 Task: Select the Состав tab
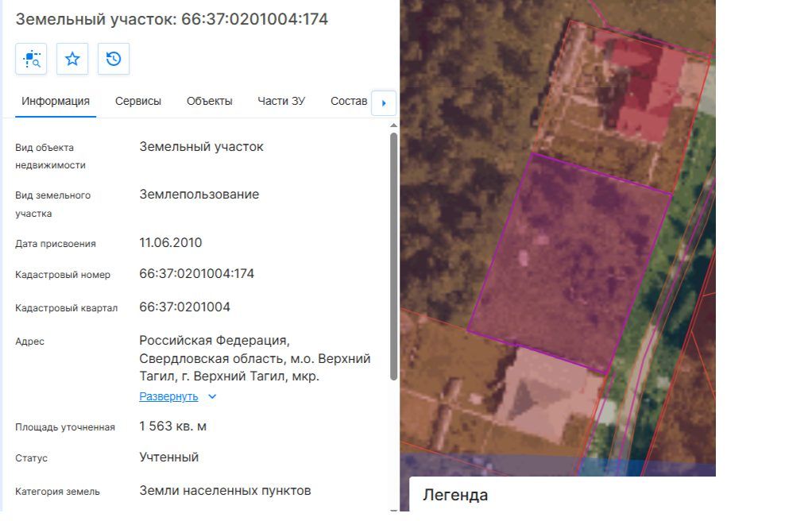click(x=349, y=102)
